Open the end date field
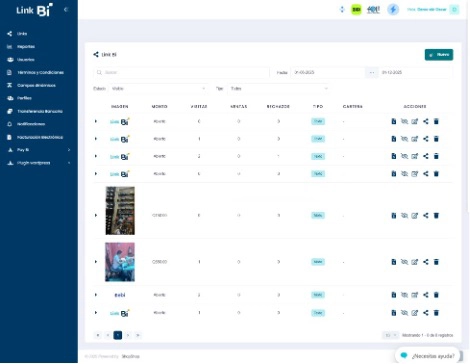470x364 pixels. point(416,72)
